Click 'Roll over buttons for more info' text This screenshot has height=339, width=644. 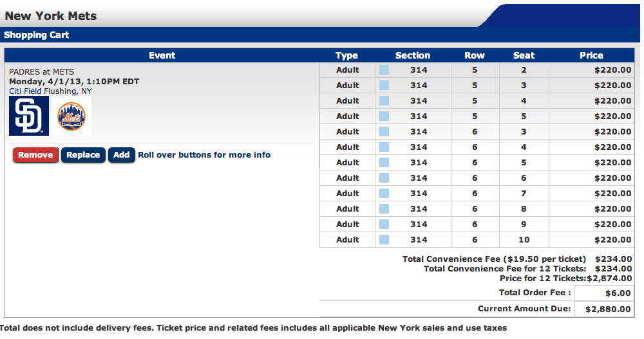point(204,155)
